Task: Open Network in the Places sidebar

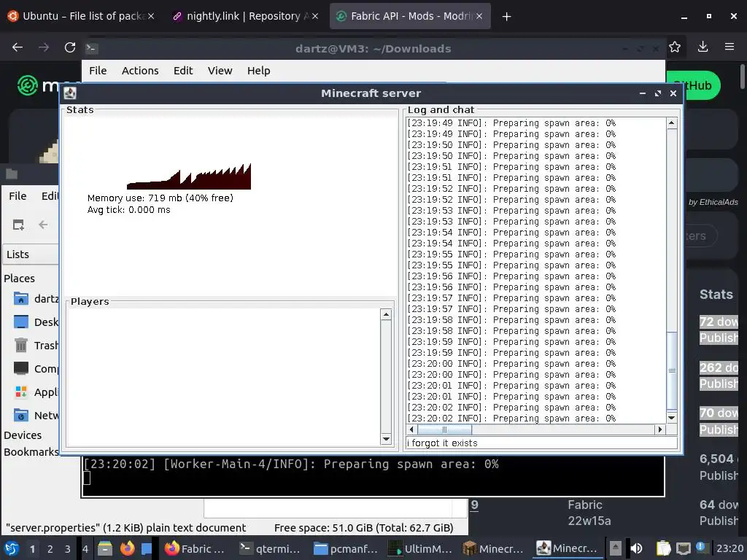Action: coord(36,415)
